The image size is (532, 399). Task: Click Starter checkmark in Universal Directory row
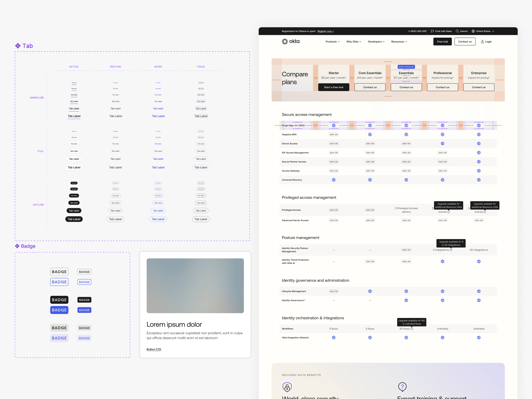334,180
